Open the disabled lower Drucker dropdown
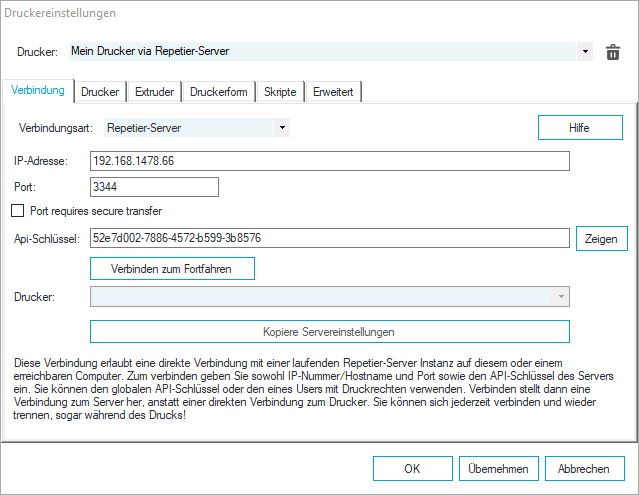The width and height of the screenshot is (639, 495). point(330,297)
